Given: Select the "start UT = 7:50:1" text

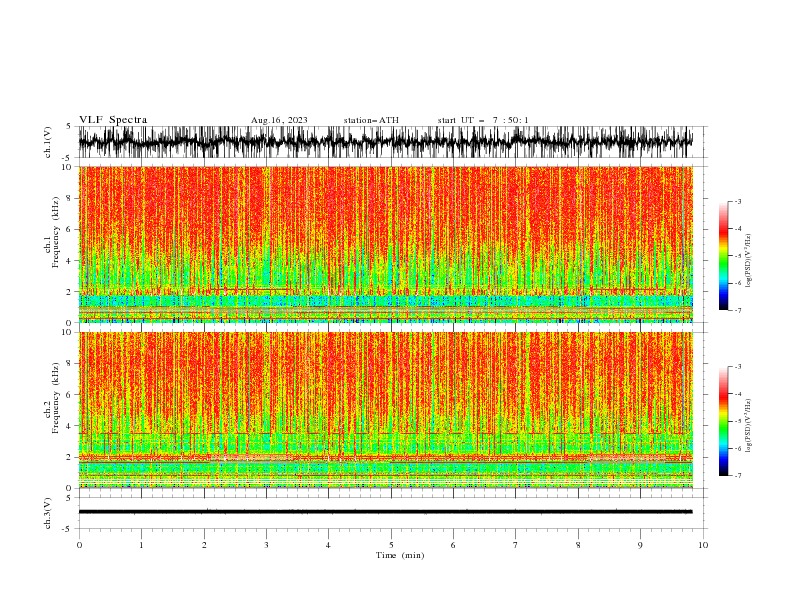Looking at the screenshot, I should pyautogui.click(x=483, y=120).
